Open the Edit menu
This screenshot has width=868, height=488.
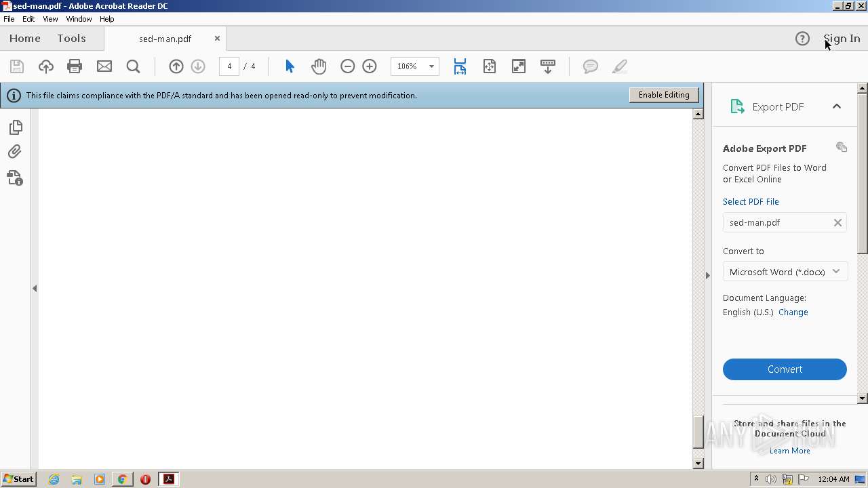28,19
